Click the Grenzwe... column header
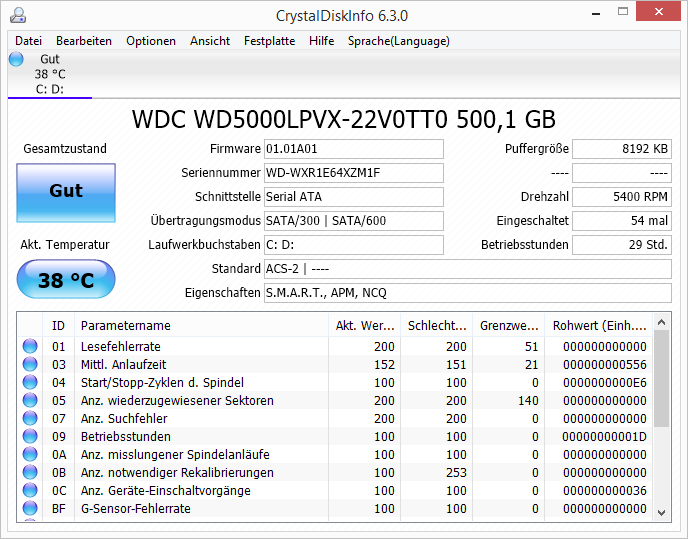 (508, 325)
